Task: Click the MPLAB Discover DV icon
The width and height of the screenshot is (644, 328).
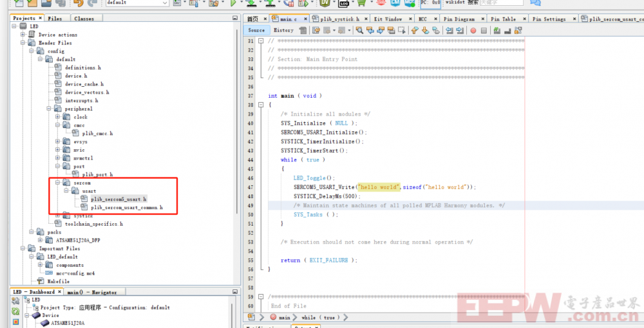Action: pyautogui.click(x=325, y=3)
